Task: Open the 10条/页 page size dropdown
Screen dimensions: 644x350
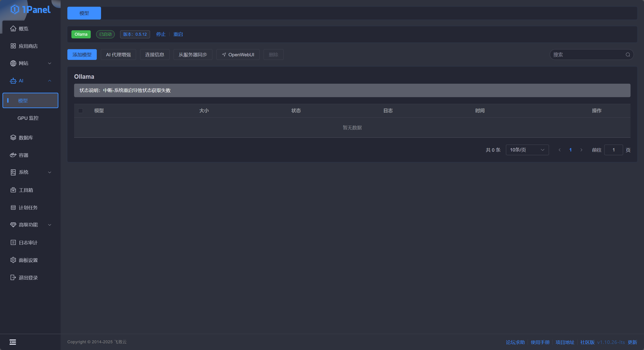Action: tap(527, 150)
